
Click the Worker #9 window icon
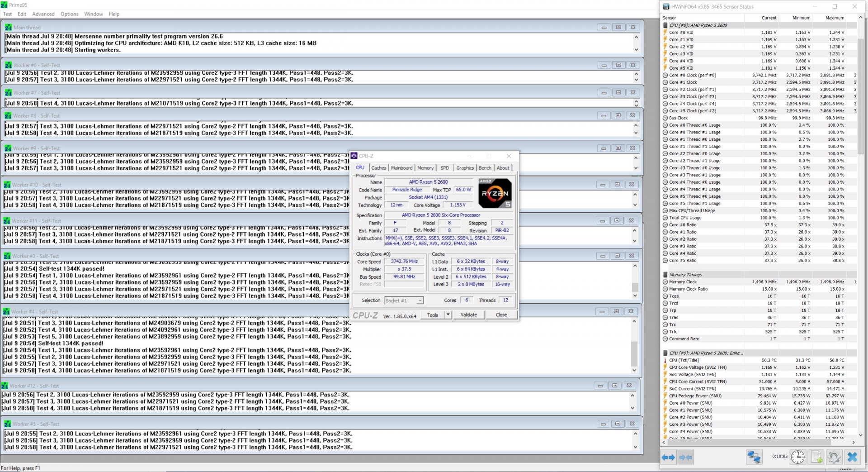click(8, 148)
